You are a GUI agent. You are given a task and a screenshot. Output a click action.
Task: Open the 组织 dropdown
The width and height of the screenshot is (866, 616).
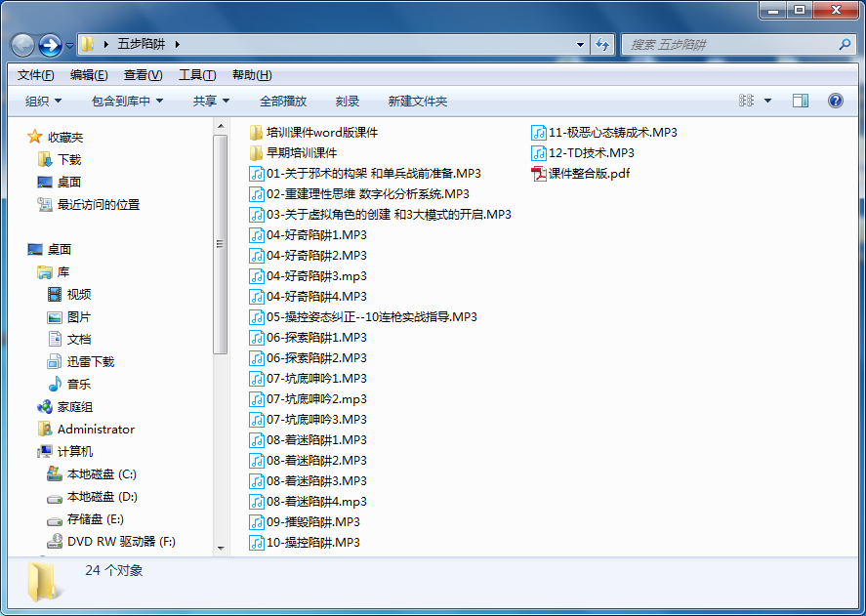(43, 102)
